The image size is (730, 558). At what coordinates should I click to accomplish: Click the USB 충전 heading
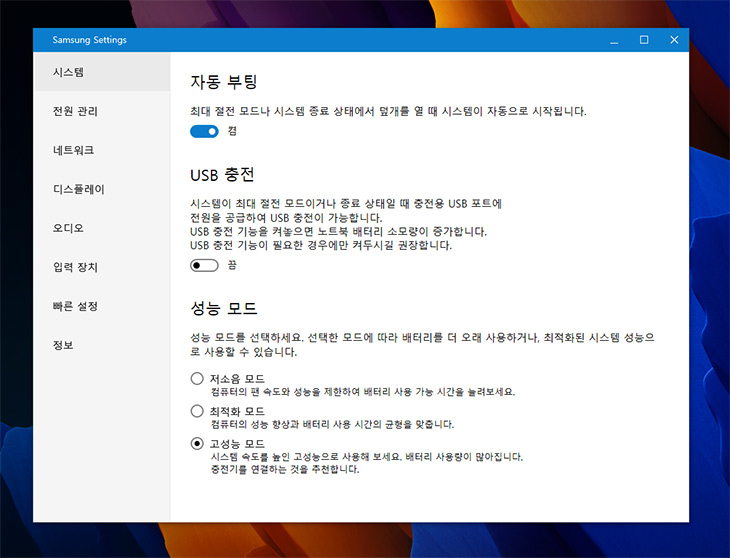222,175
